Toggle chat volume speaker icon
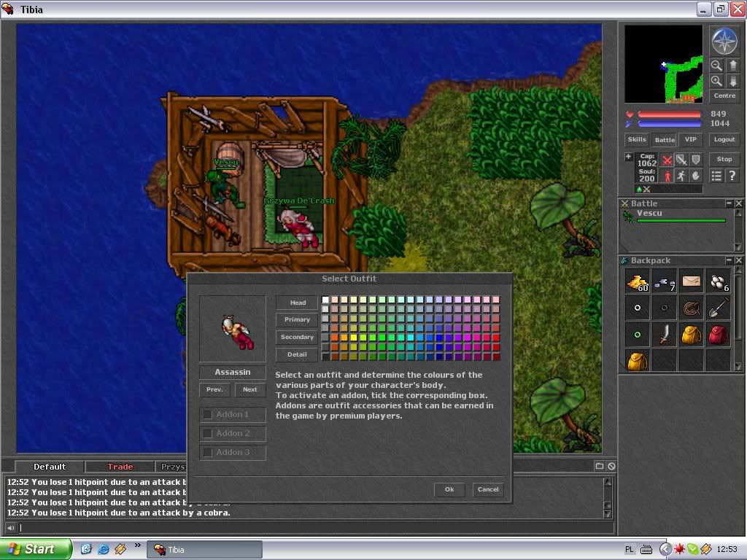747x560 pixels. (10, 528)
